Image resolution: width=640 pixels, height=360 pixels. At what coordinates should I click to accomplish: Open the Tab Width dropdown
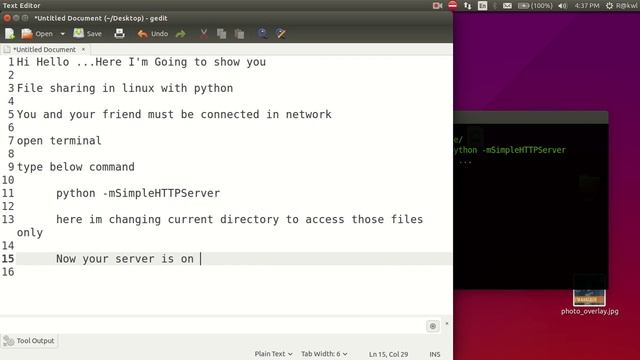324,354
